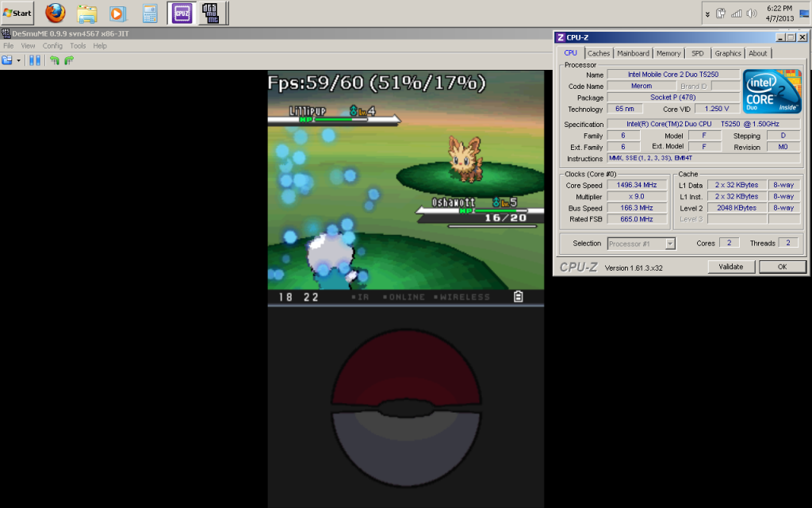The width and height of the screenshot is (812, 508).
Task: Click the Code Name value 'Merom'
Action: [x=641, y=86]
